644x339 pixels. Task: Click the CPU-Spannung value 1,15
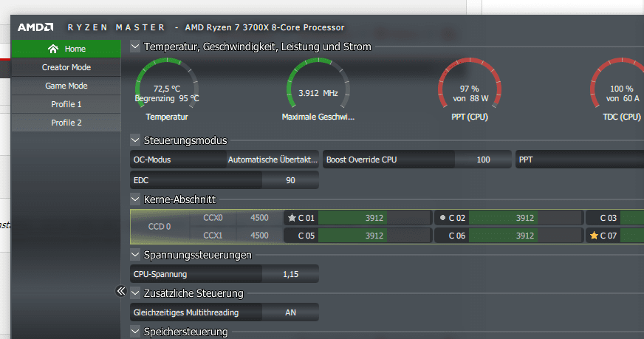point(290,274)
